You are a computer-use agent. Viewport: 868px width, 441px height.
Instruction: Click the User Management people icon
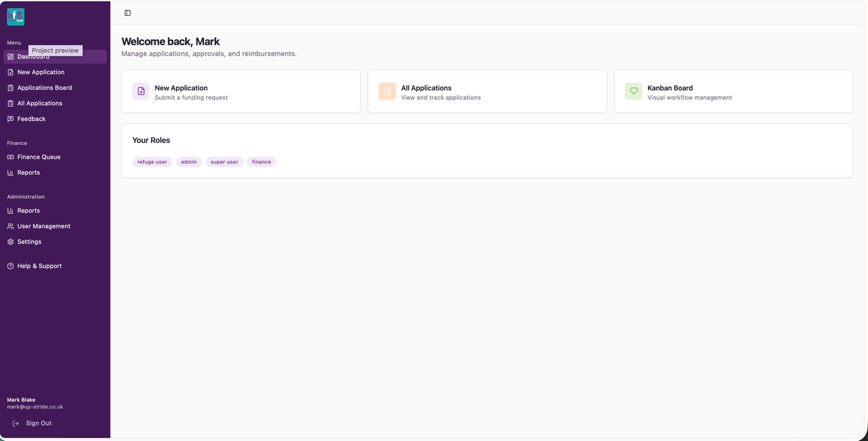pos(10,226)
